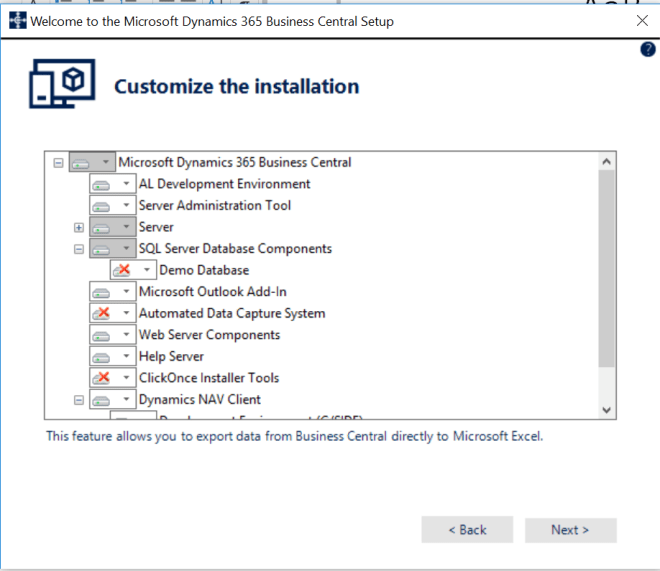Collapse the SQL Server Database Components node
The height and width of the screenshot is (571, 660).
coord(79,249)
